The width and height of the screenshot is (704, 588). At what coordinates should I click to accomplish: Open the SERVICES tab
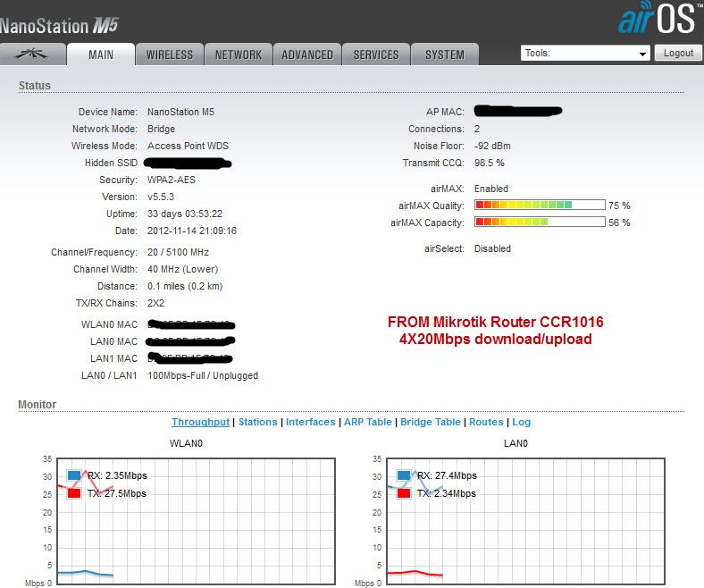(x=376, y=55)
